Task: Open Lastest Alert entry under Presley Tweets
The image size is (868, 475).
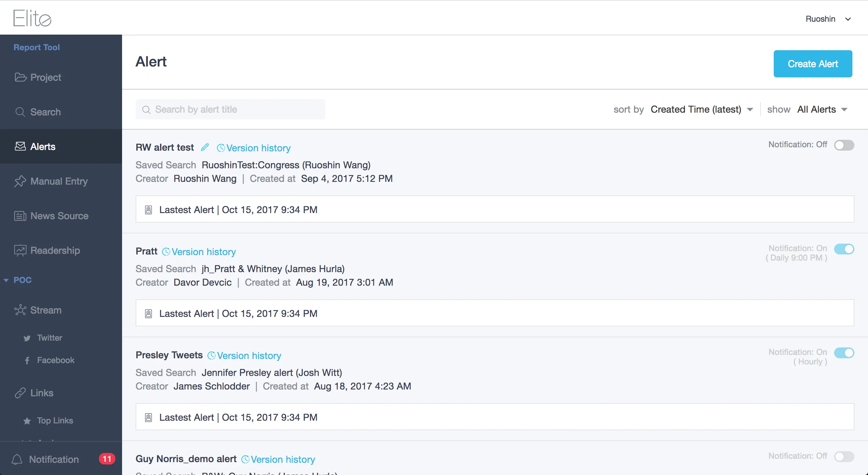Action: (x=495, y=417)
